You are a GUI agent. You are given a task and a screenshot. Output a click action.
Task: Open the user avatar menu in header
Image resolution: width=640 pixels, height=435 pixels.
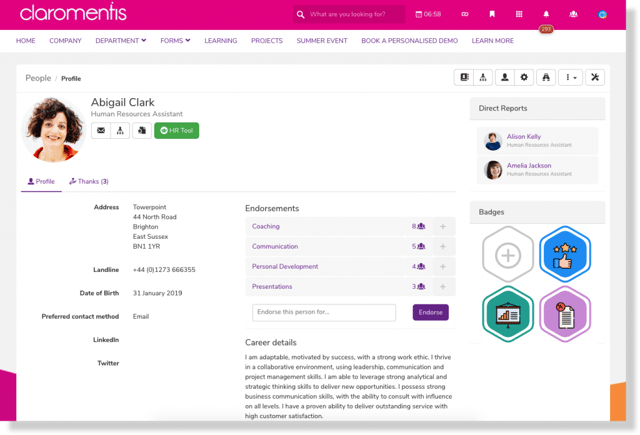[602, 15]
